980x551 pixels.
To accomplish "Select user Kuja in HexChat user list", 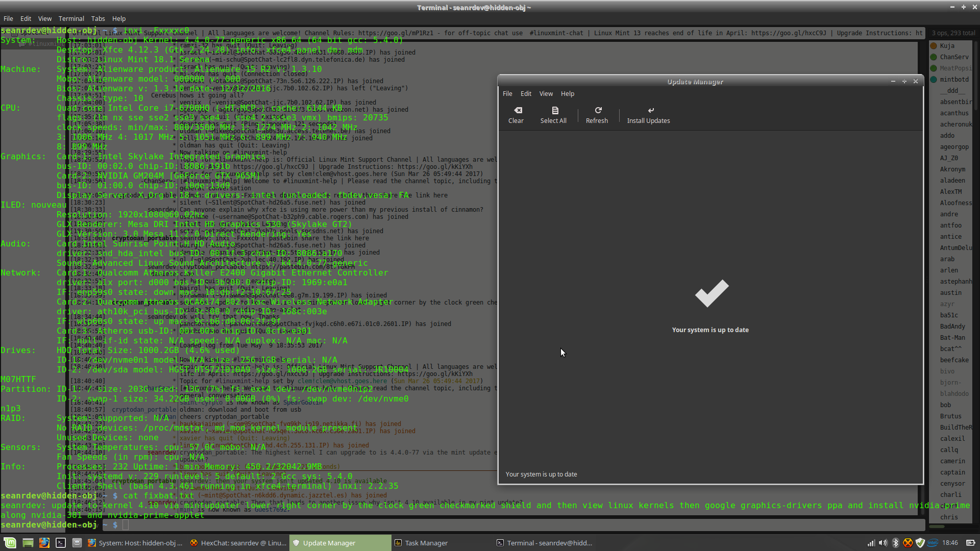I will click(951, 46).
